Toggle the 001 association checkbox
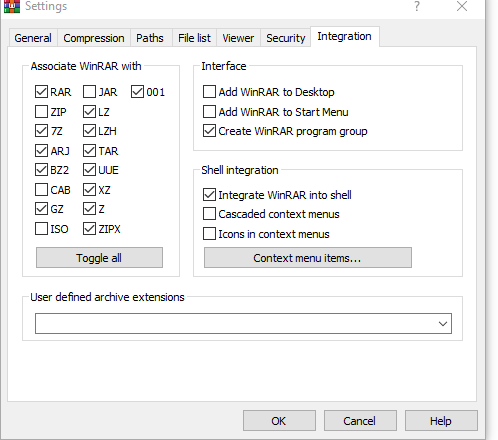Screen dimensions: 498x440 [137, 92]
